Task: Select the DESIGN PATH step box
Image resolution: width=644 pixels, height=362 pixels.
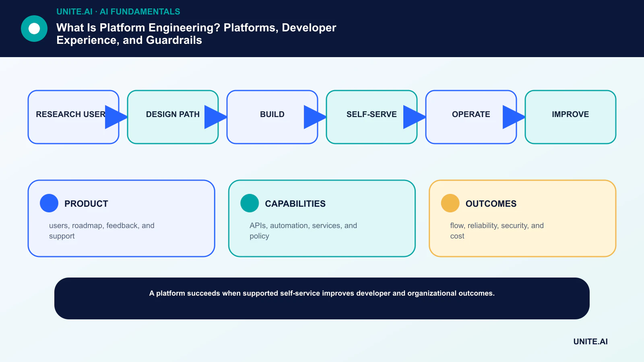Action: 173,117
